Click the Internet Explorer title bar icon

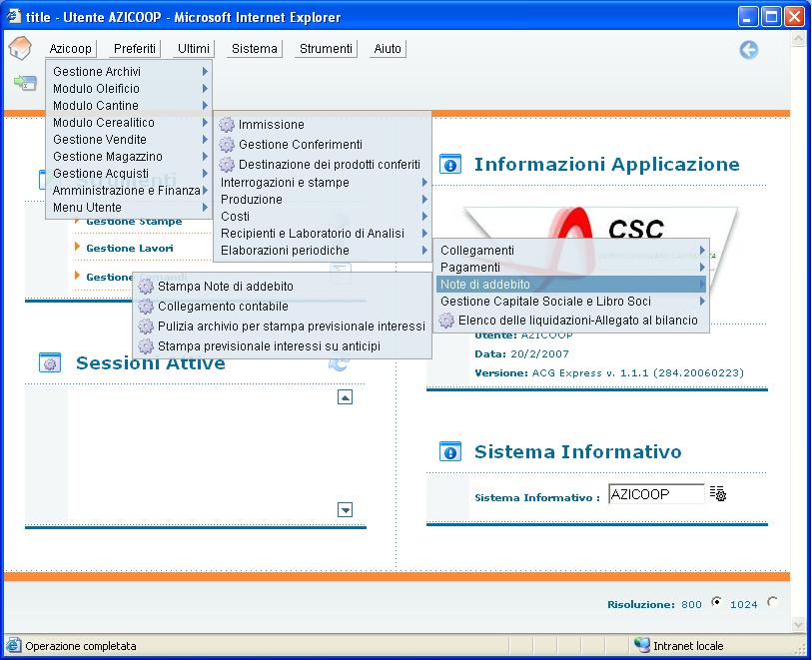pyautogui.click(x=13, y=17)
